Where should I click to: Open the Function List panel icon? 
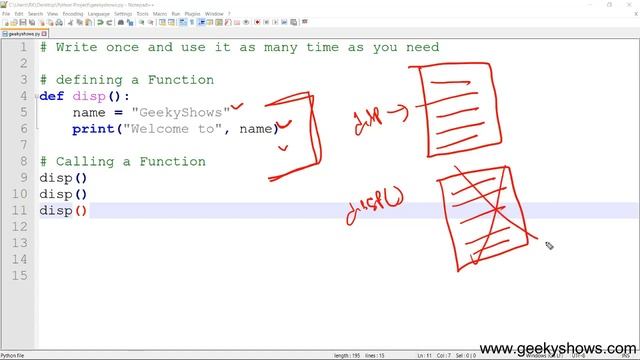coord(227,22)
